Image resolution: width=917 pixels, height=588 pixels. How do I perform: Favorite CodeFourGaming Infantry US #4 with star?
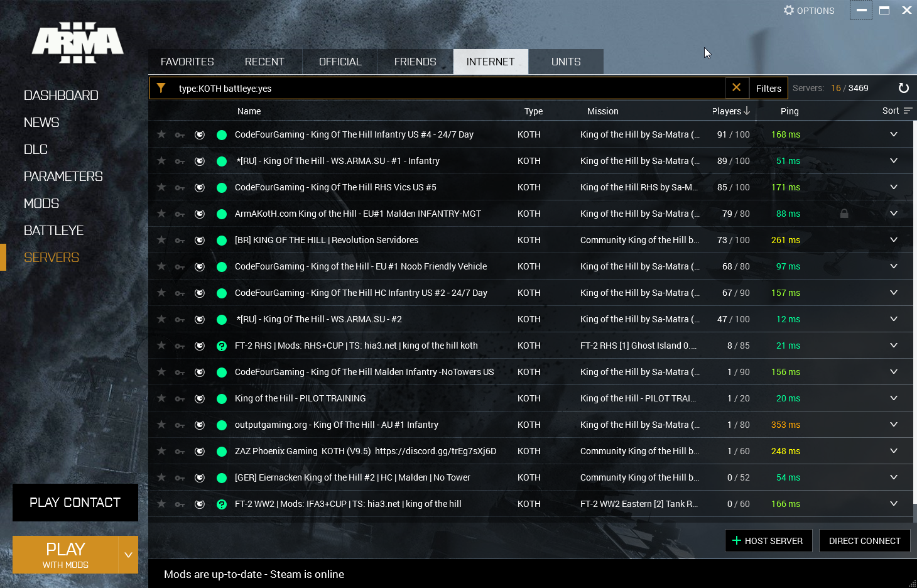161,134
